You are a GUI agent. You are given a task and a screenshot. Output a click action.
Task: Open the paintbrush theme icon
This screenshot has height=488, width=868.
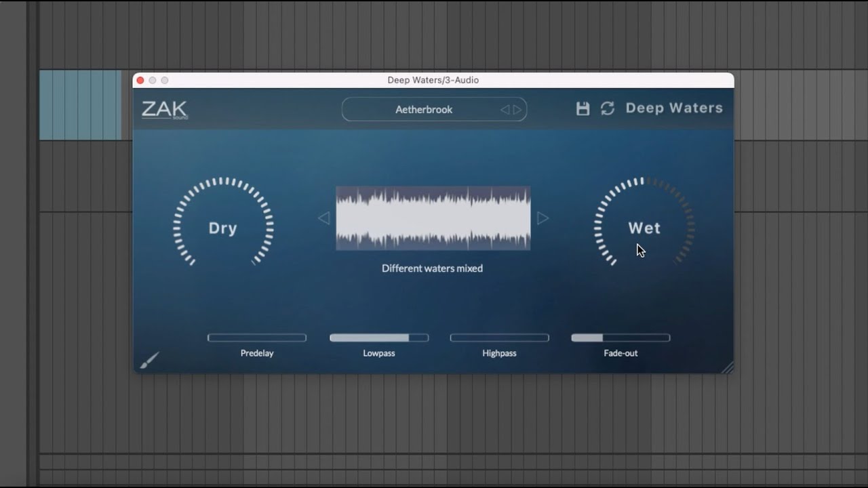pos(149,361)
